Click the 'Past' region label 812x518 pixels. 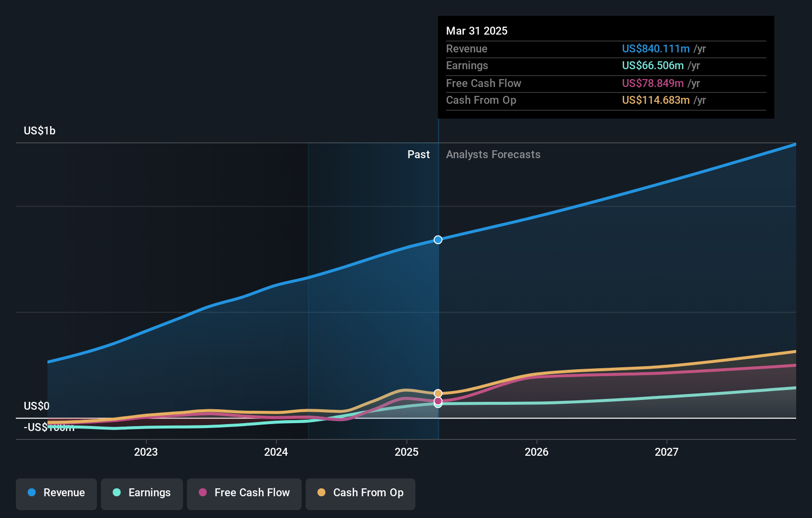tap(418, 154)
